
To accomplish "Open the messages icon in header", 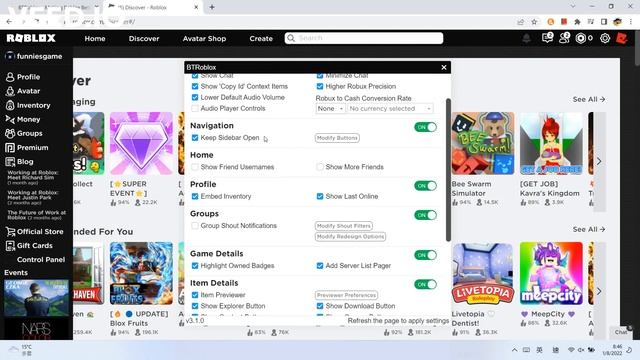I will point(547,38).
